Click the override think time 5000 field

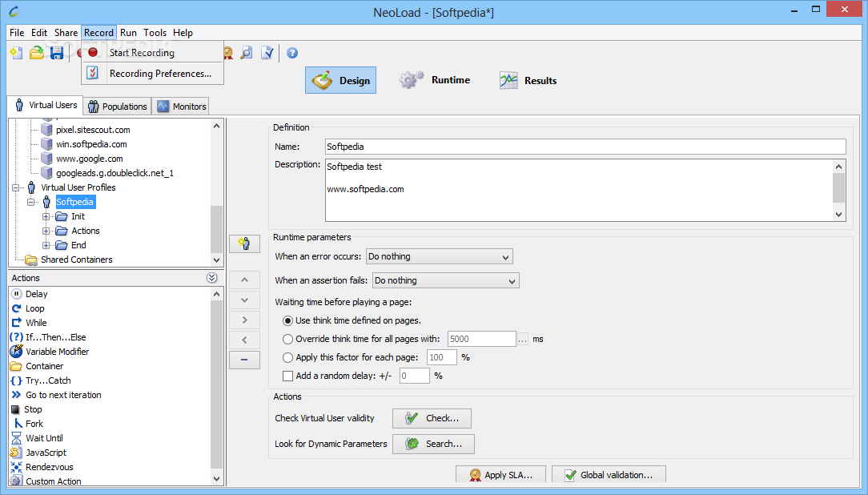coord(481,339)
